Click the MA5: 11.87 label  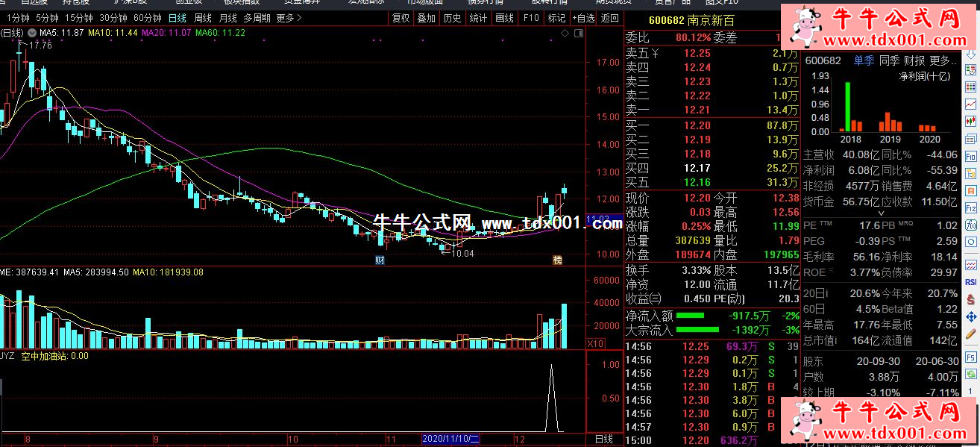[x=61, y=34]
